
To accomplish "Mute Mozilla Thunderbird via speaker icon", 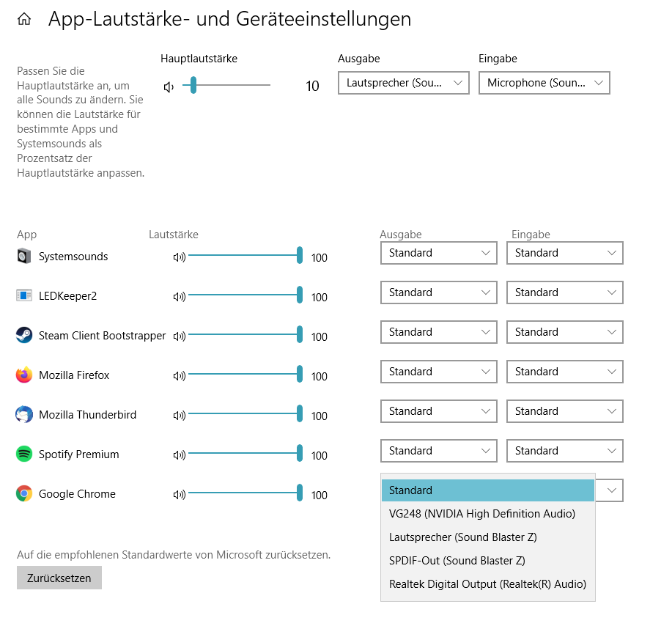I will pyautogui.click(x=179, y=416).
